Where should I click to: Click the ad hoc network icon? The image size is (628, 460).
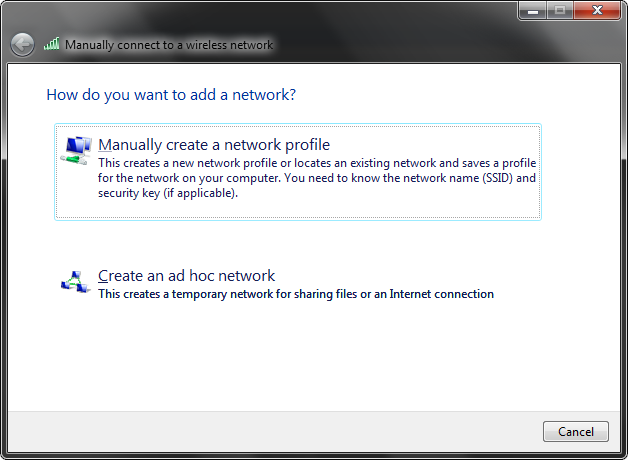pos(75,282)
